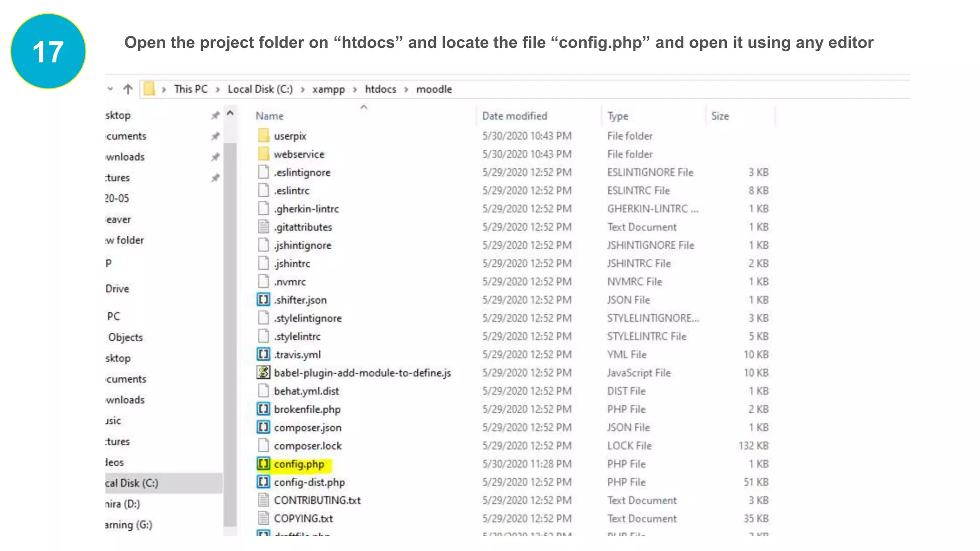This screenshot has height=551, width=980.
Task: Open the userpix folder icon
Action: [263, 136]
